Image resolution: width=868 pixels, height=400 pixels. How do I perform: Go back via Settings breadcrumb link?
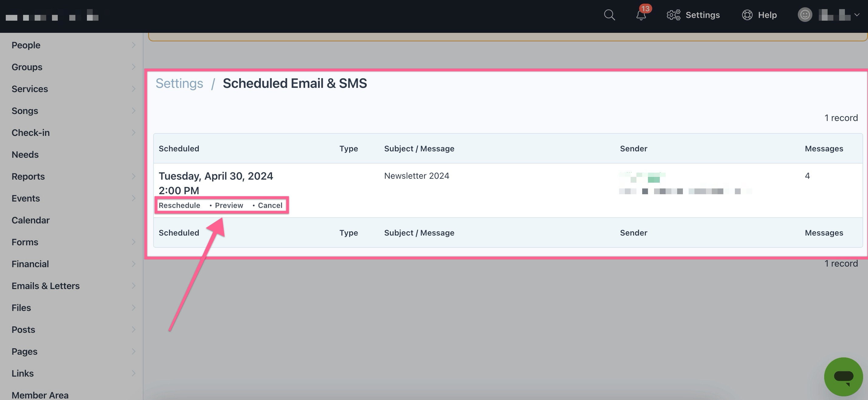pos(179,83)
